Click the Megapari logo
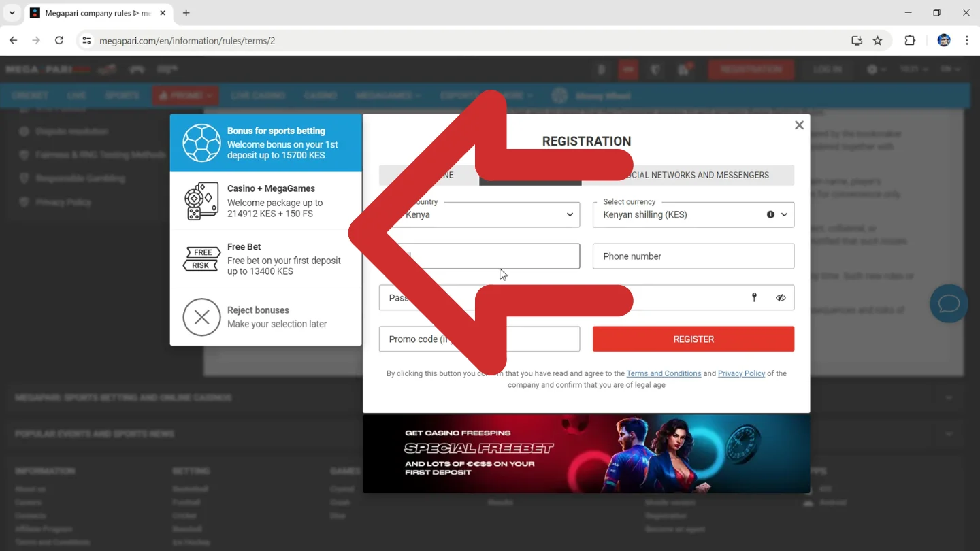The width and height of the screenshot is (980, 551). coord(48,69)
